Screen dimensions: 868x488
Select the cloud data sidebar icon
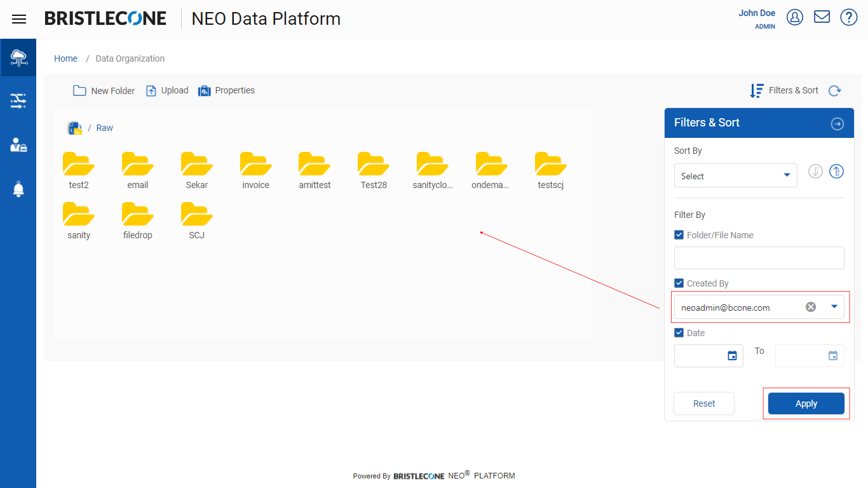click(18, 58)
